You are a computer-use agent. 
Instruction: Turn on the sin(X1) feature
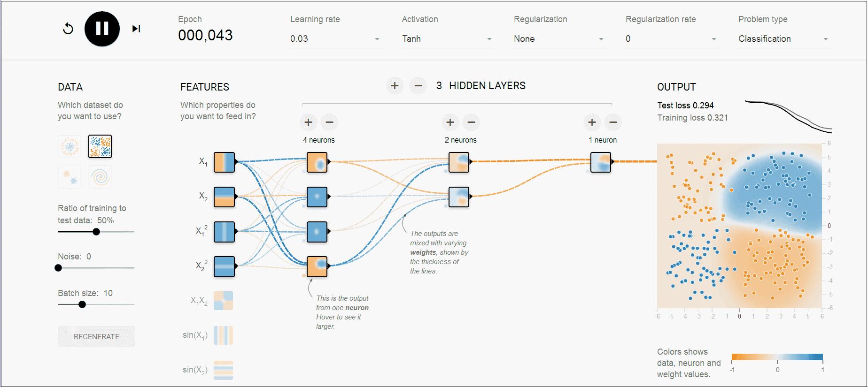point(223,335)
